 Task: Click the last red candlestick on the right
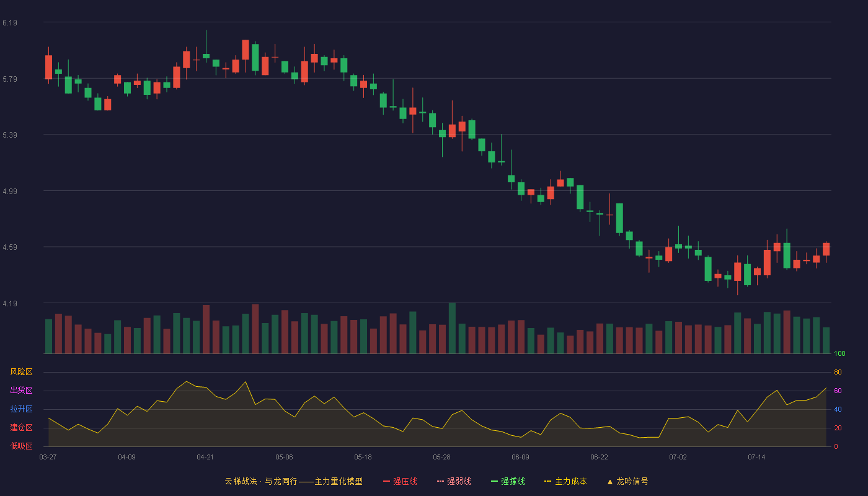click(x=826, y=249)
